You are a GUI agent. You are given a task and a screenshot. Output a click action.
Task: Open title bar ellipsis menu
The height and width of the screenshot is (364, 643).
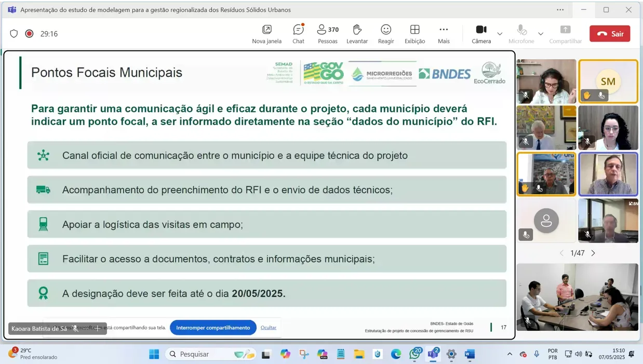(x=560, y=10)
